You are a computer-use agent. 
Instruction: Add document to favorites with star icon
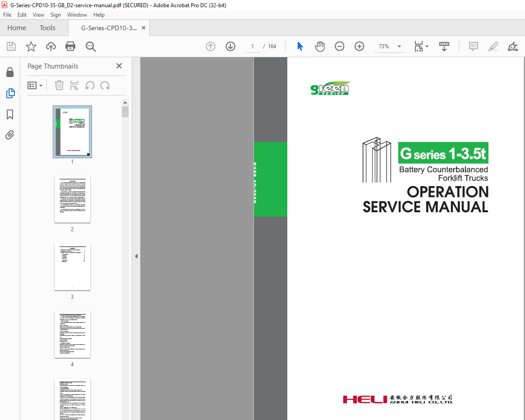[x=31, y=46]
